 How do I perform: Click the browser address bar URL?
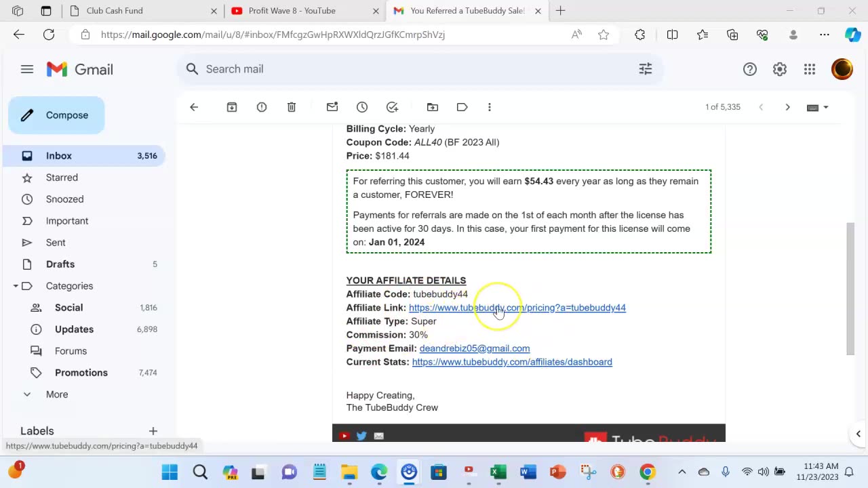click(x=273, y=35)
